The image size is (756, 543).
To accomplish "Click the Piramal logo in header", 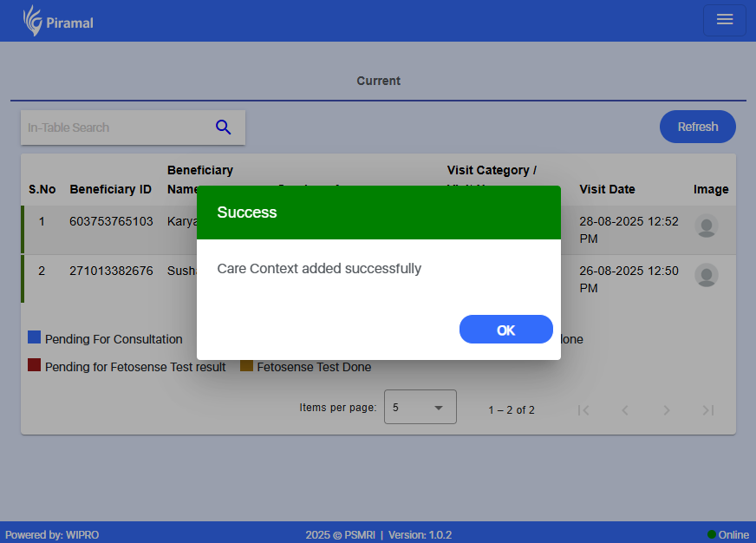I will pyautogui.click(x=58, y=21).
